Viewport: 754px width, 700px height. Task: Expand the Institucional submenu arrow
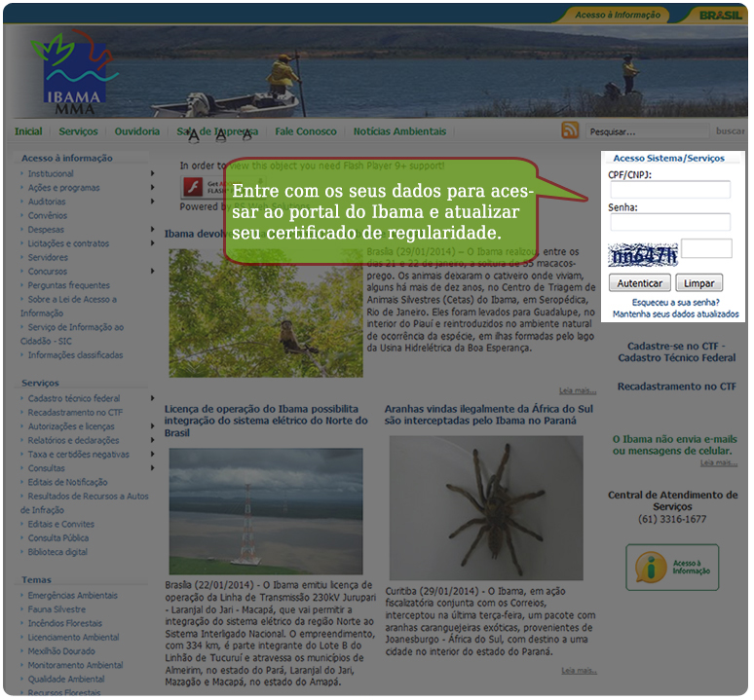click(x=152, y=174)
